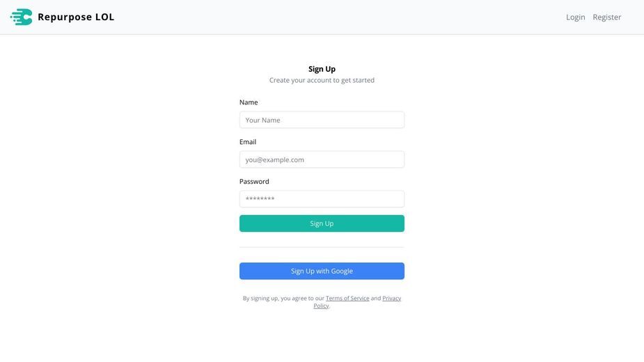Click the Repurpose LOL brand name text
Image resolution: width=644 pixels, height=362 pixels.
click(76, 17)
